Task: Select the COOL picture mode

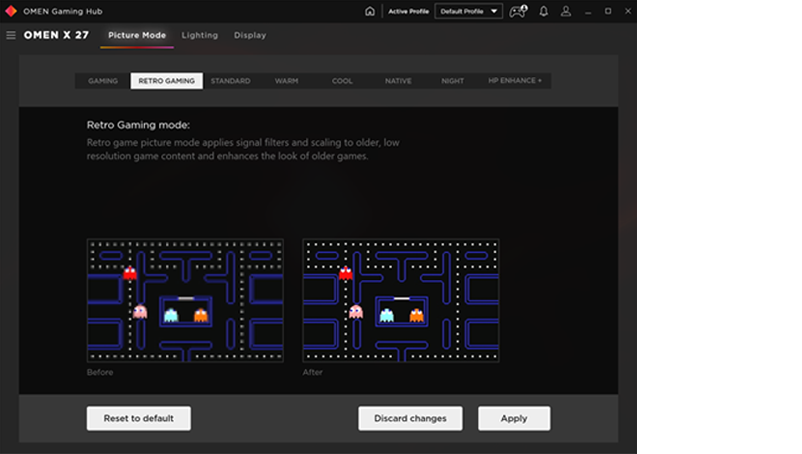Action: click(x=342, y=81)
